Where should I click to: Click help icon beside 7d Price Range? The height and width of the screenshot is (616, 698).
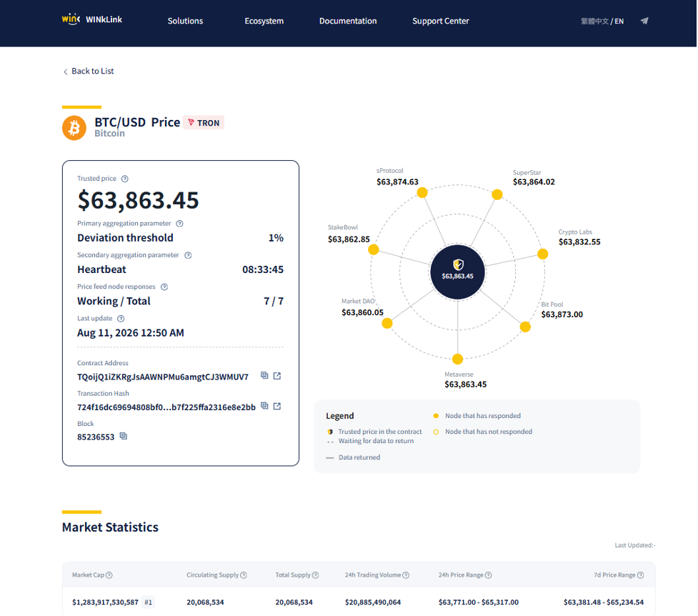point(640,575)
